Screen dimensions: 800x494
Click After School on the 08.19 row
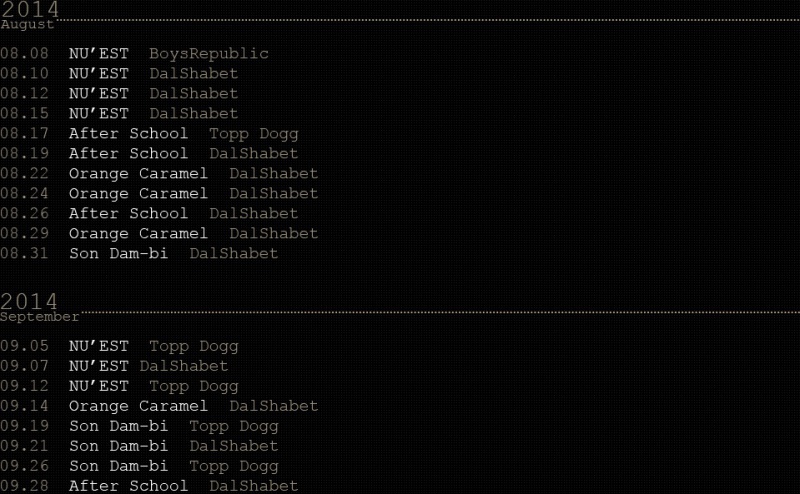coord(128,154)
